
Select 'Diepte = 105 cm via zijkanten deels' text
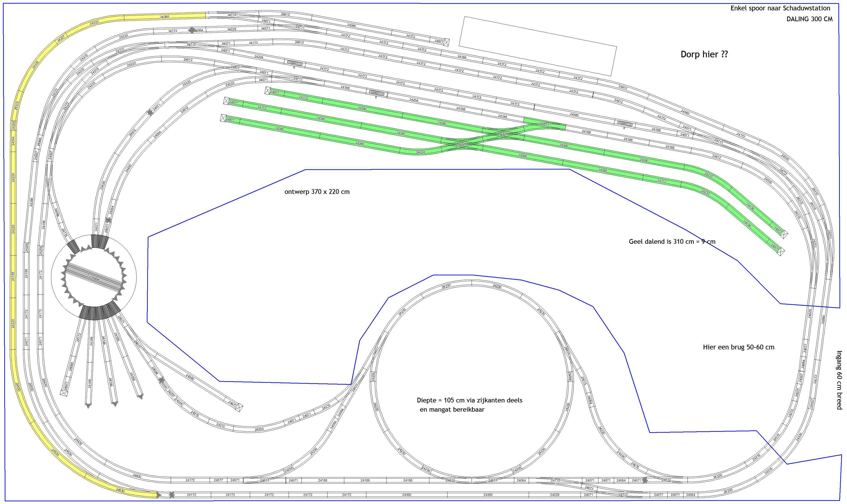click(470, 400)
